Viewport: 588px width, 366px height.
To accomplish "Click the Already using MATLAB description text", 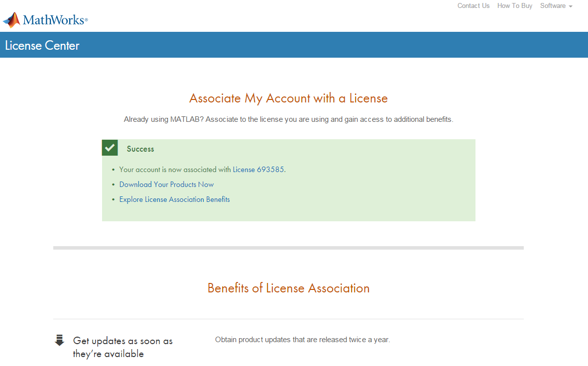I will [x=288, y=119].
